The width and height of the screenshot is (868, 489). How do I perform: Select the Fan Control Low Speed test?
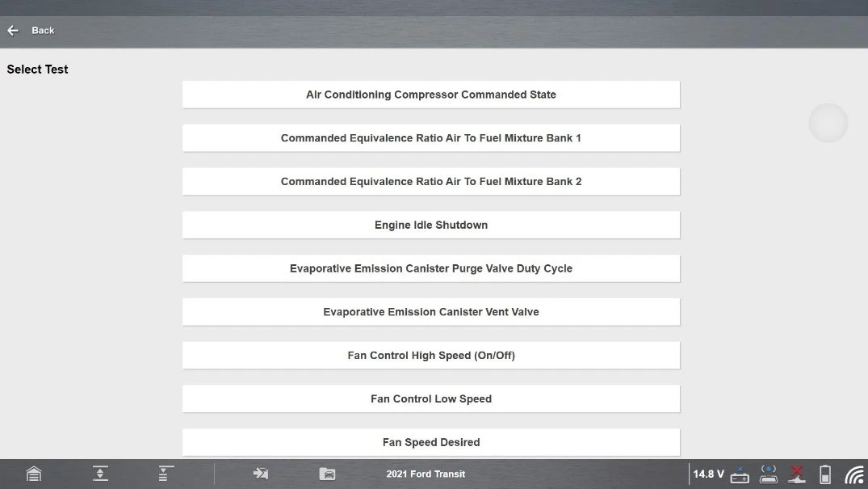[431, 399]
